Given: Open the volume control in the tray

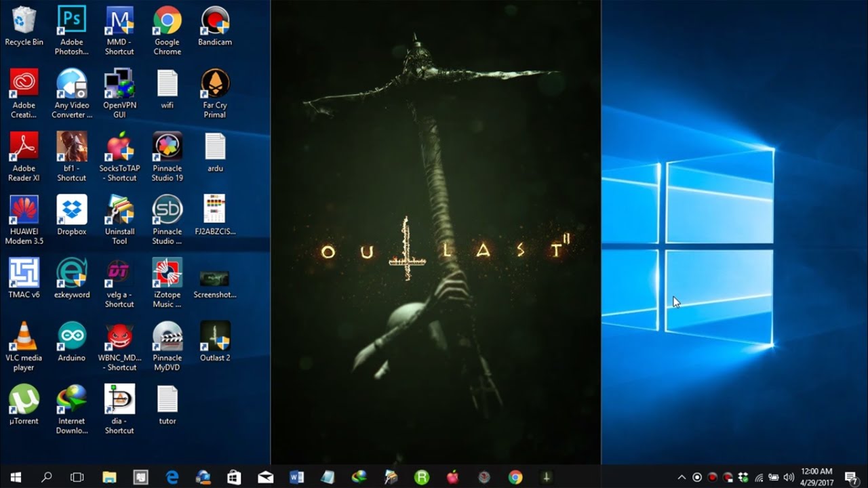Looking at the screenshot, I should [x=789, y=477].
